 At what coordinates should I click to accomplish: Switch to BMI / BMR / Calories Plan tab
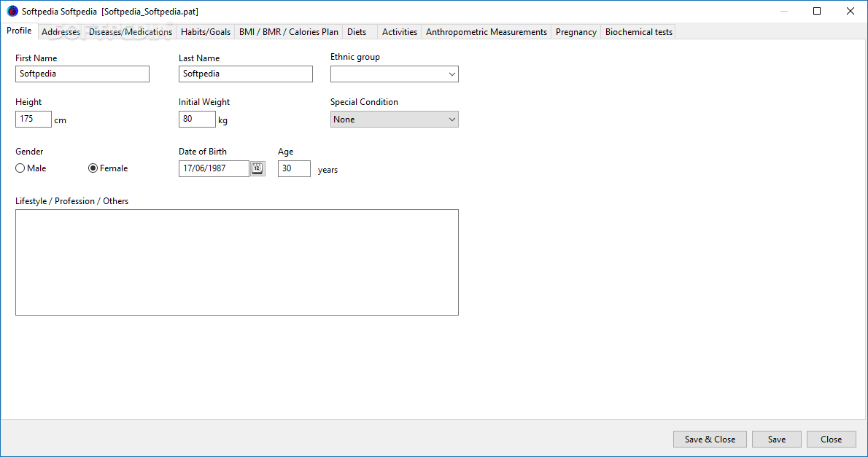pos(288,32)
